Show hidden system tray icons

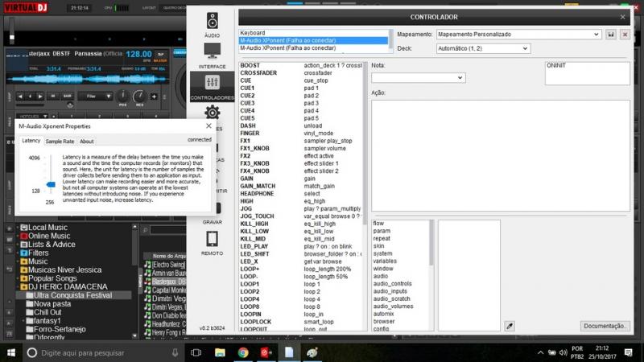(x=540, y=352)
